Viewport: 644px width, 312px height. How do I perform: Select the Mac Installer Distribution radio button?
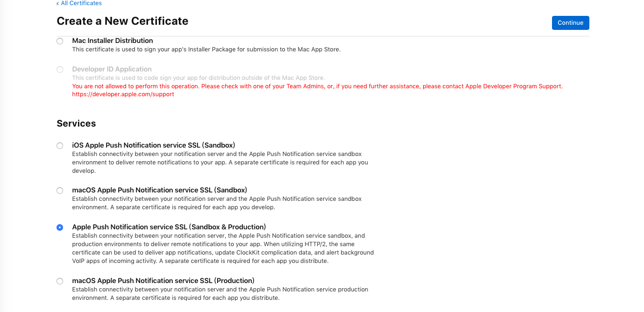click(60, 41)
